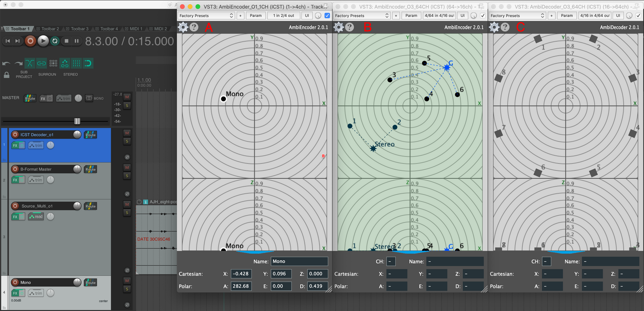
Task: Open Factory Presets dropdown in window B
Action: (362, 15)
